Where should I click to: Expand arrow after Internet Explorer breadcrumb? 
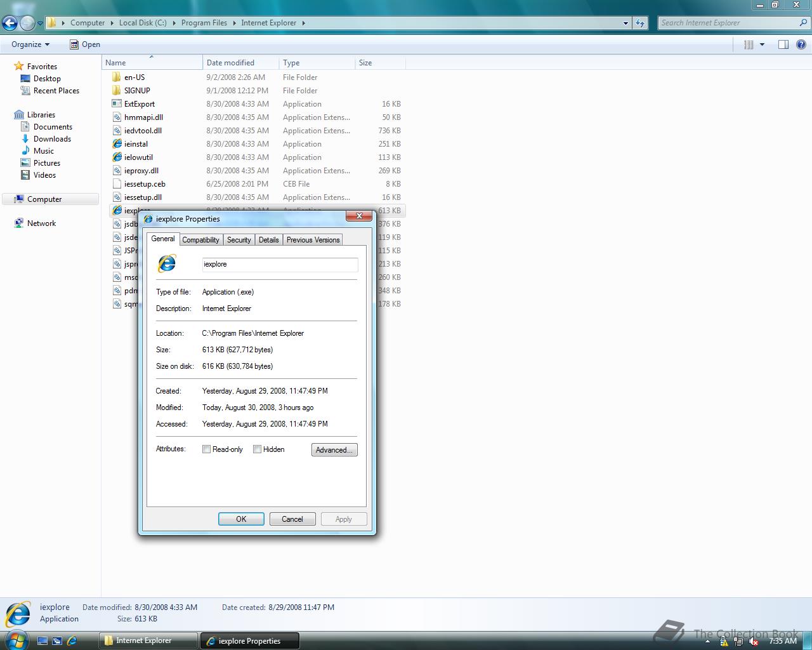(x=303, y=23)
